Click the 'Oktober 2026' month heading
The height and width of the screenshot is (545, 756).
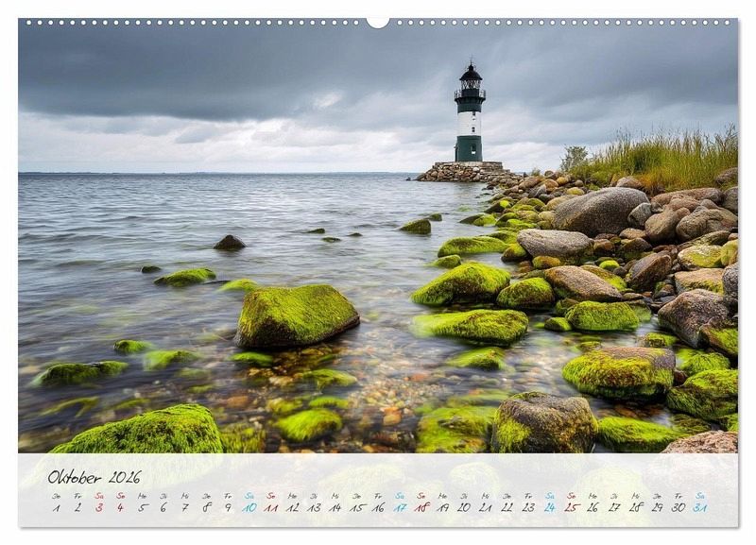94,477
